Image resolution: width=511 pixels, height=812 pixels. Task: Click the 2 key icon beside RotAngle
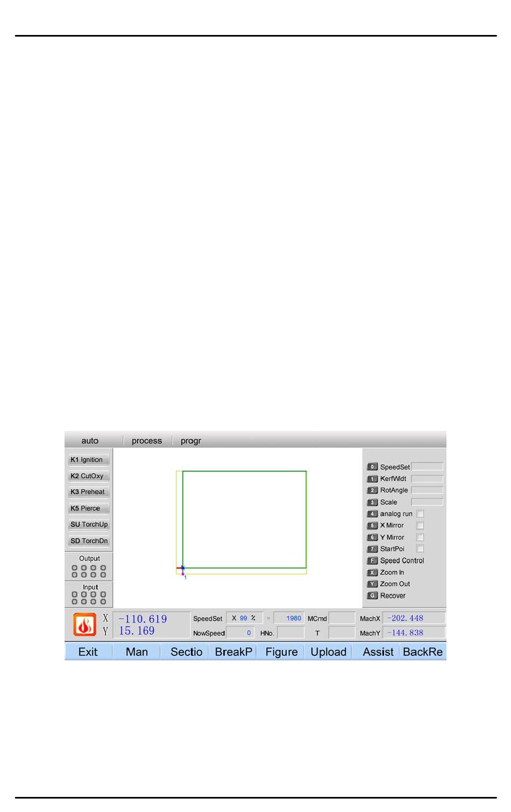(372, 491)
